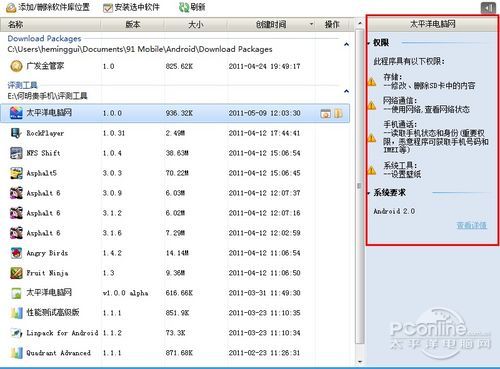
Task: Click the RockPlayer name text
Action: pyautogui.click(x=45, y=133)
